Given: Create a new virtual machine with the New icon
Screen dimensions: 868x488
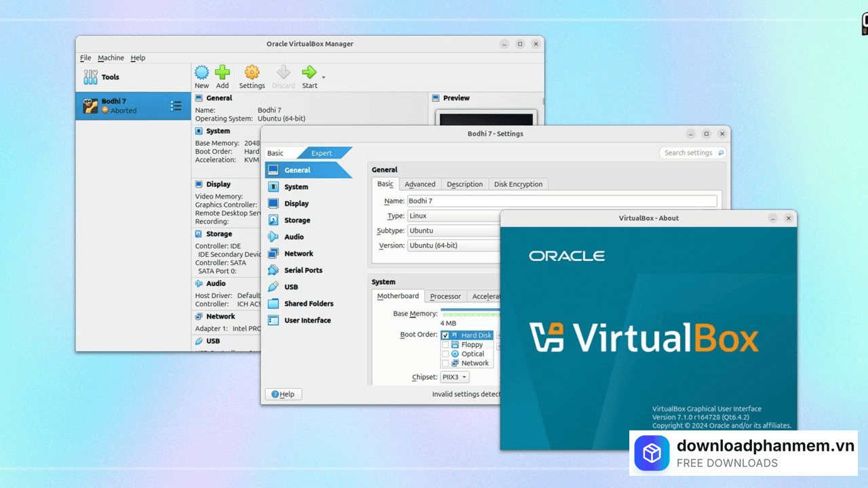Looking at the screenshot, I should pos(201,76).
